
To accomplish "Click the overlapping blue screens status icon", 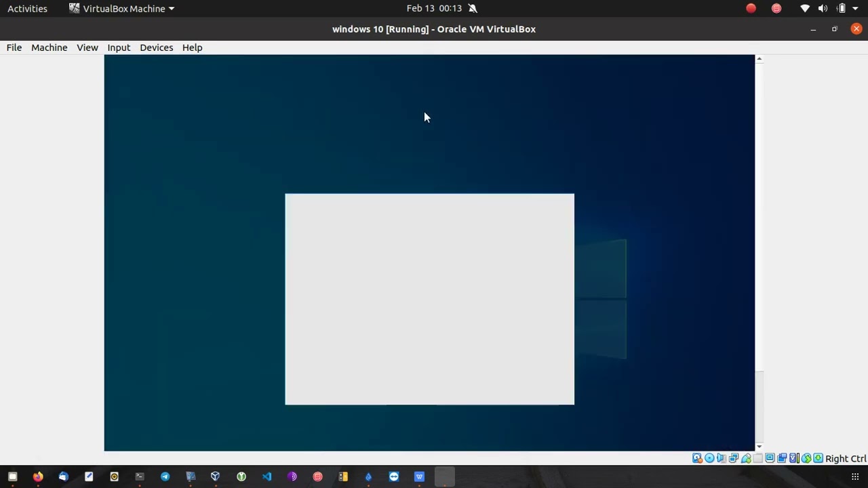I will pyautogui.click(x=782, y=458).
